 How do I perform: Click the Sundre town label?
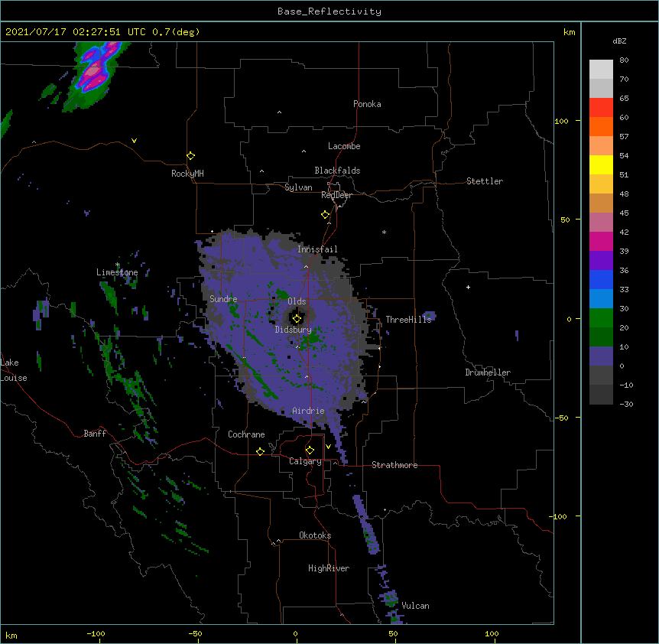[223, 299]
